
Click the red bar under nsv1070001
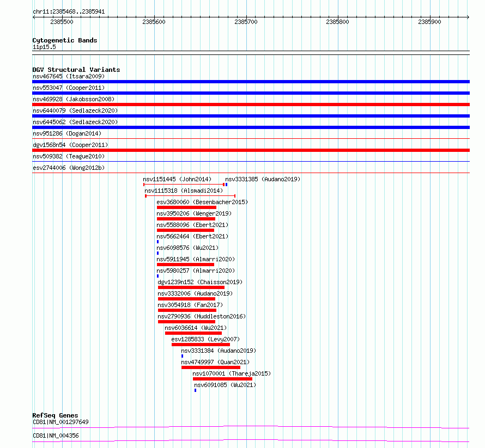(222, 379)
